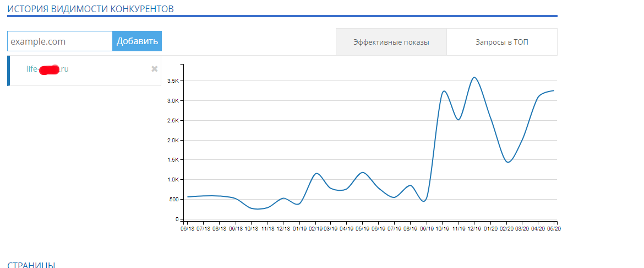Viewport: 644px width, 268px height.
Task: Click the example.com domain input field
Action: coord(60,41)
